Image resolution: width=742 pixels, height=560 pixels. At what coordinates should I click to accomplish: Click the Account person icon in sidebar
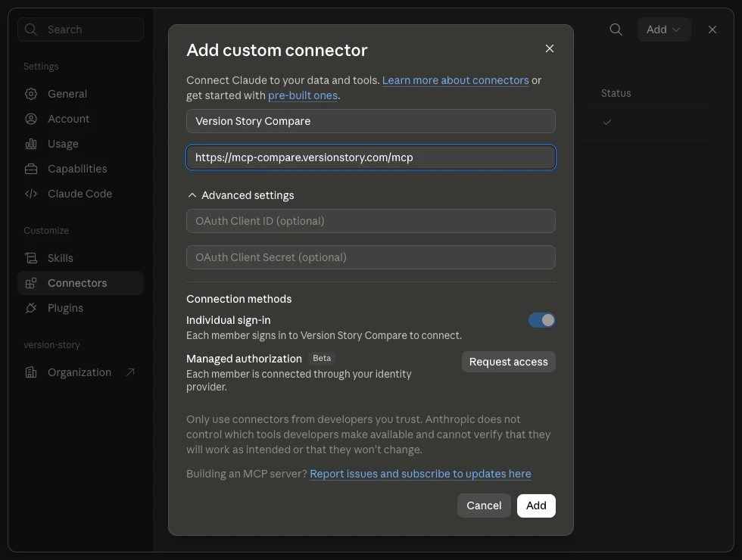tap(31, 119)
